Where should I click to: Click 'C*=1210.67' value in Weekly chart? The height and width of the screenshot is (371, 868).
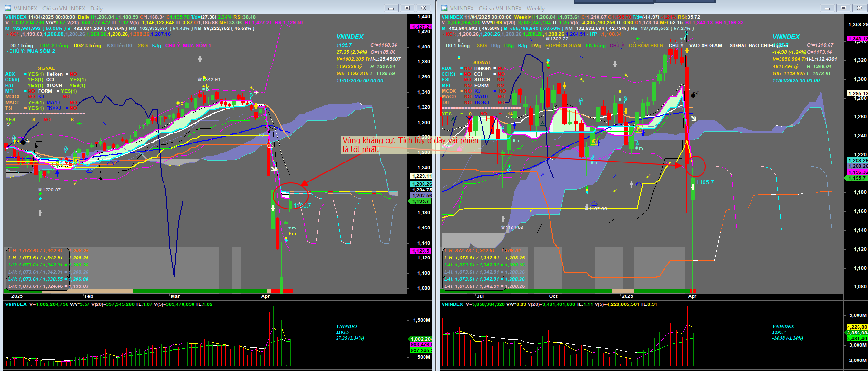[x=820, y=45]
